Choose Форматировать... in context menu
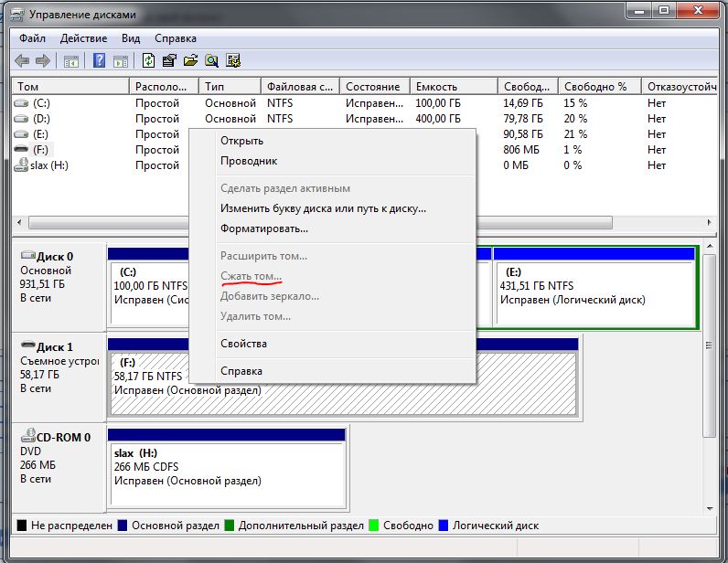The height and width of the screenshot is (563, 728). pyautogui.click(x=264, y=228)
